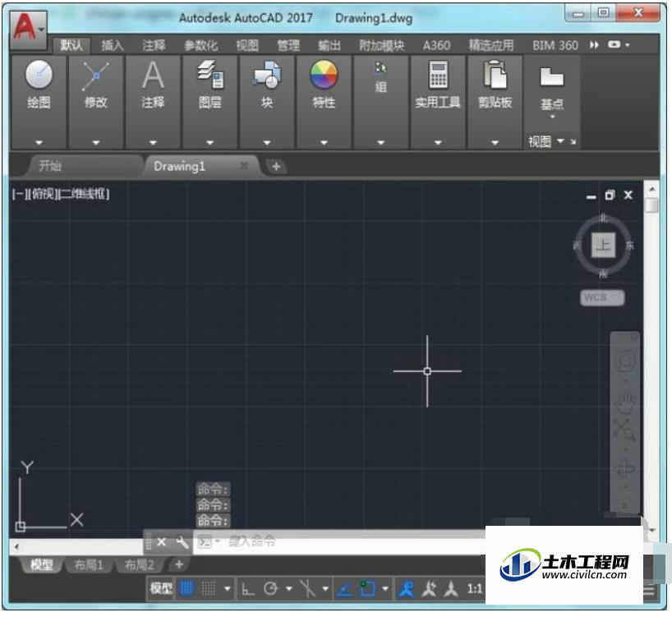Add a new drawing tab with plus
This screenshot has height=617, width=672.
pyautogui.click(x=276, y=166)
